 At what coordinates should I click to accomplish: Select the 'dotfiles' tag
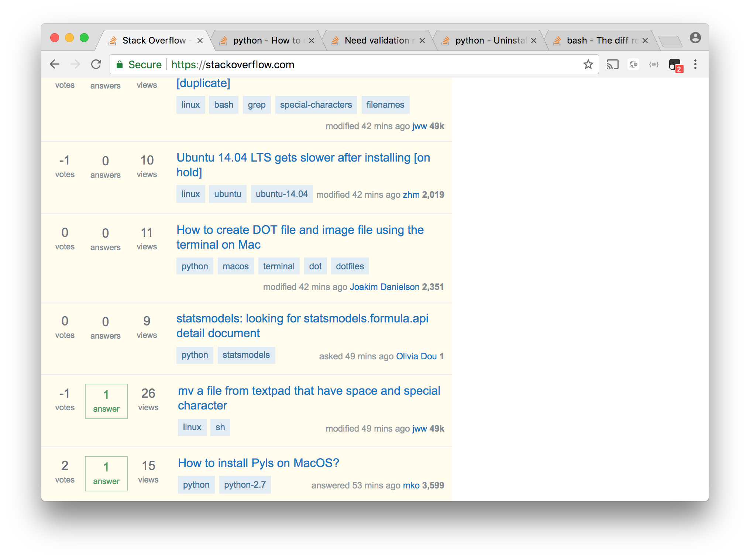coord(350,266)
